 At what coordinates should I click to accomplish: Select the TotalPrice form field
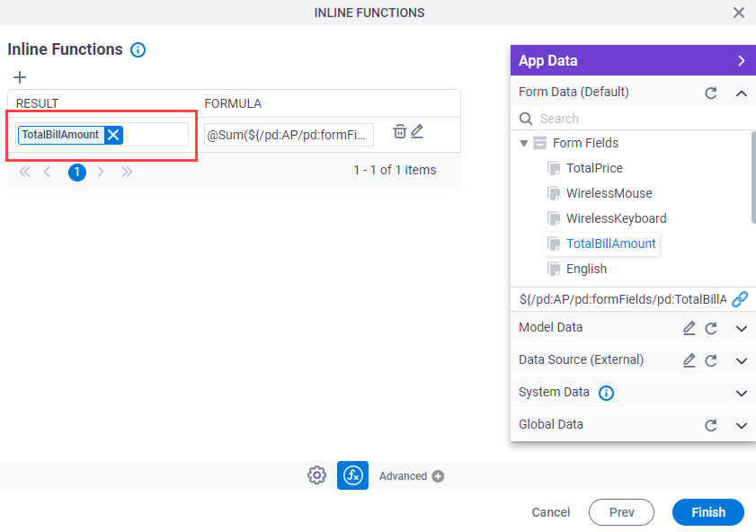click(x=594, y=168)
